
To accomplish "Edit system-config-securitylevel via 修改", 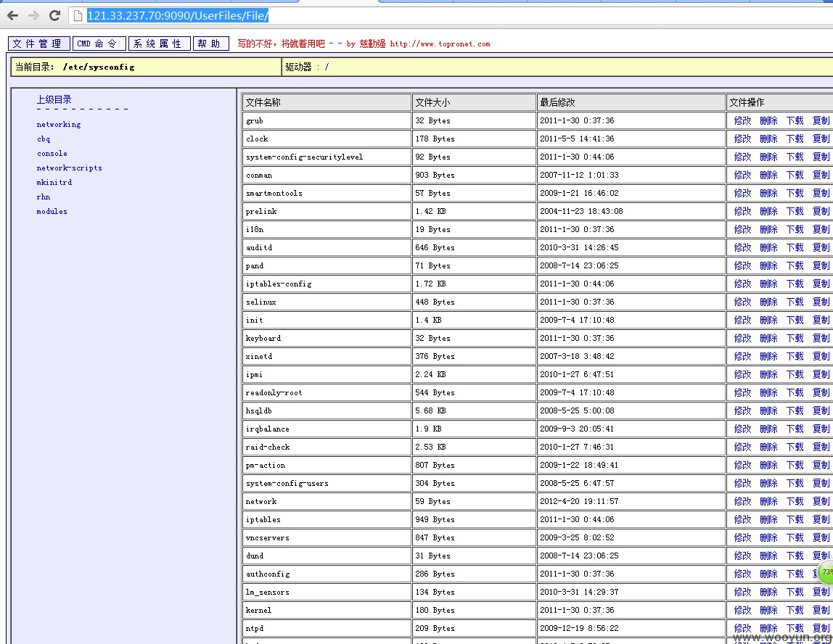I will [x=743, y=157].
